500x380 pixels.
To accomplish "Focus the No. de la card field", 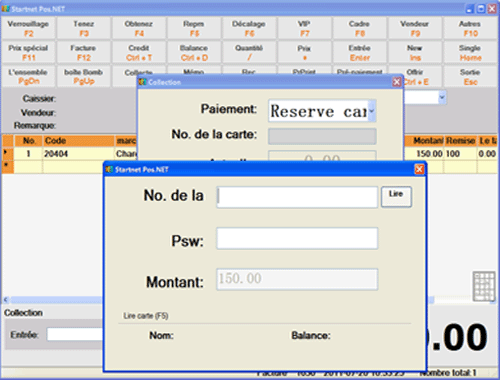I will point(297,197).
